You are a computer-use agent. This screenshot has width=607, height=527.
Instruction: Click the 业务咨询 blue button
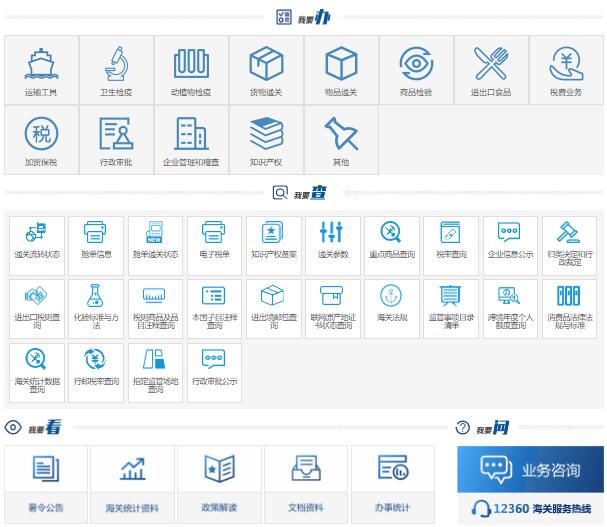(x=530, y=469)
